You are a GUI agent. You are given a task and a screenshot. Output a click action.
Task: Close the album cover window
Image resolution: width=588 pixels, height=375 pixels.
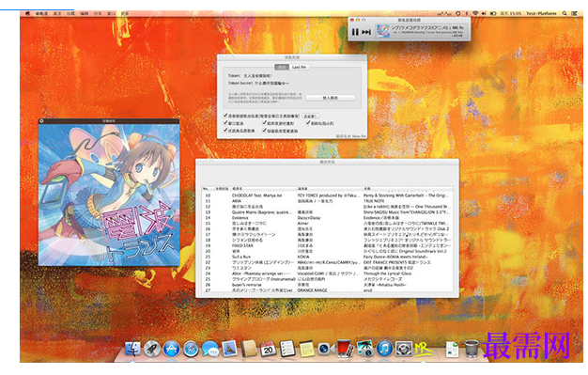(41, 121)
